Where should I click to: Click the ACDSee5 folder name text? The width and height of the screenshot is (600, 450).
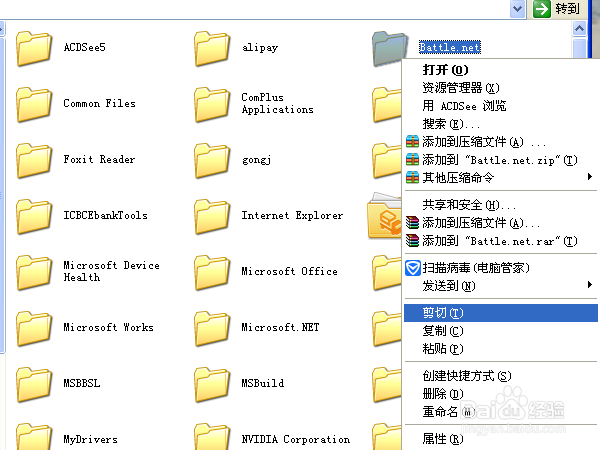coord(85,47)
